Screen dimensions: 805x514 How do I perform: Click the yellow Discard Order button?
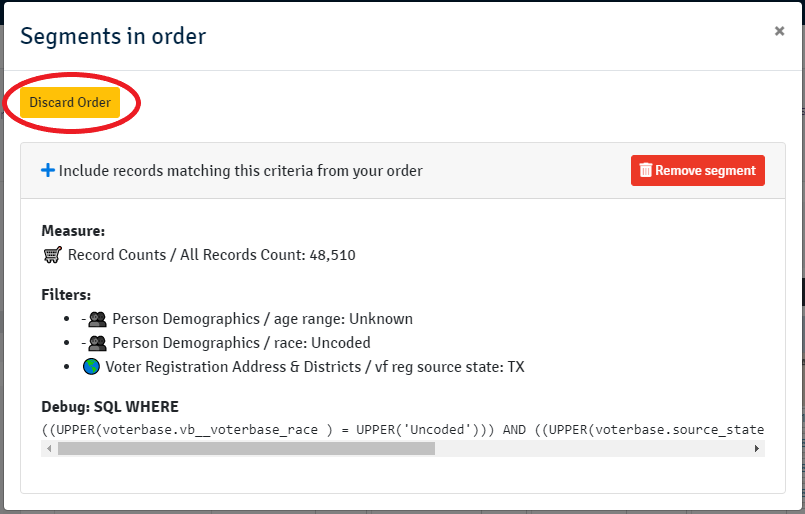pos(70,102)
